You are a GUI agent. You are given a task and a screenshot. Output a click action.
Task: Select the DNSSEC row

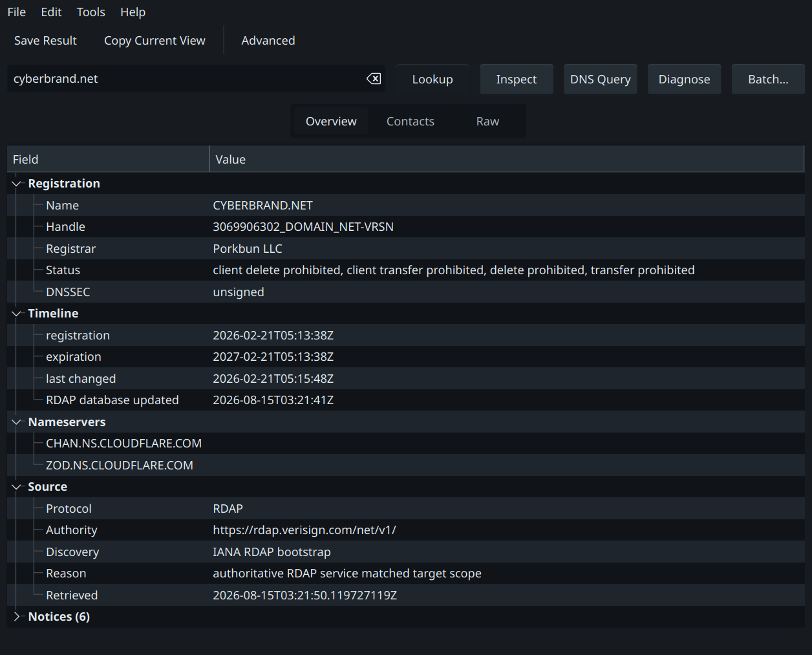(406, 292)
